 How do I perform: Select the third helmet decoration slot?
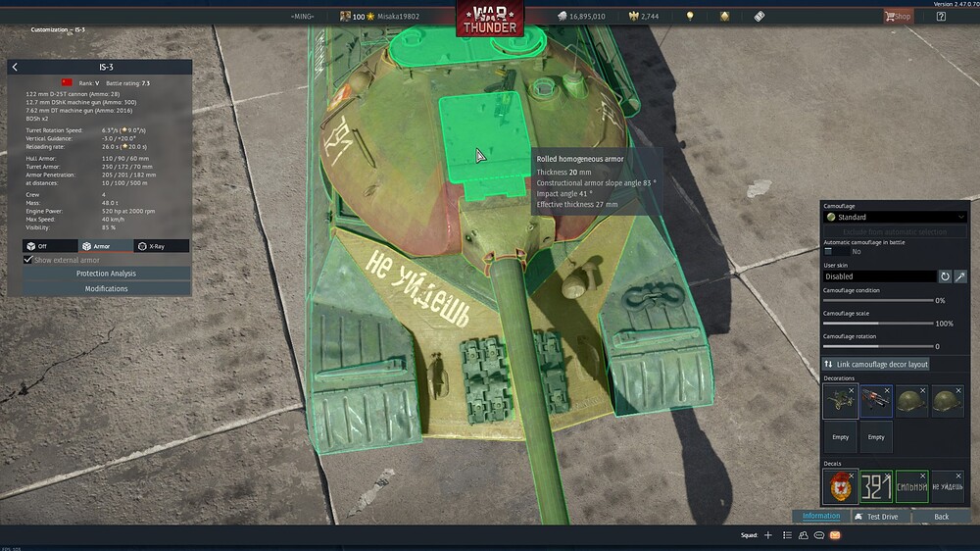(911, 401)
